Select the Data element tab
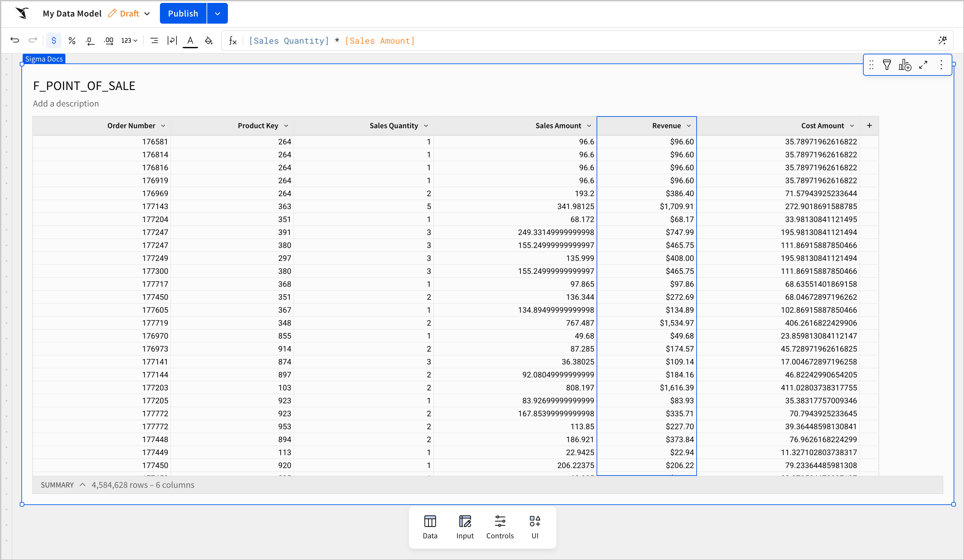 click(x=430, y=527)
